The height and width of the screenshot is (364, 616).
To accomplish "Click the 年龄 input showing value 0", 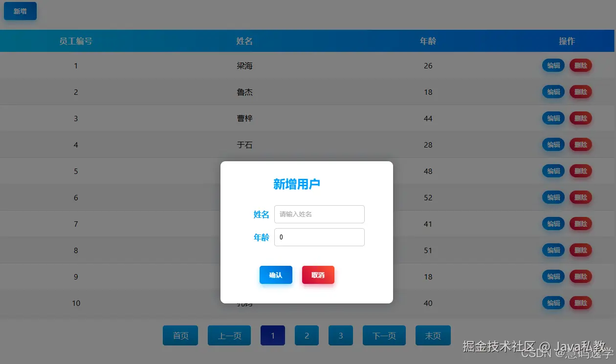I will [x=319, y=237].
